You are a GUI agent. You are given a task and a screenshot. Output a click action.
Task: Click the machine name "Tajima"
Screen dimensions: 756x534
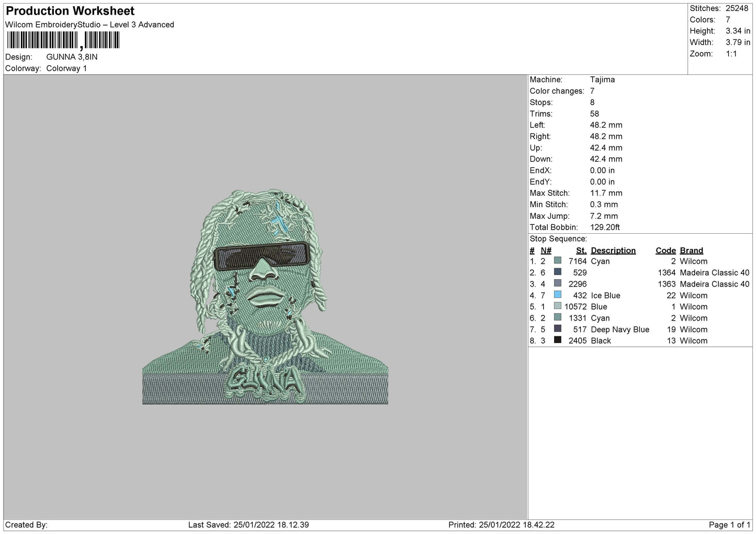(602, 79)
